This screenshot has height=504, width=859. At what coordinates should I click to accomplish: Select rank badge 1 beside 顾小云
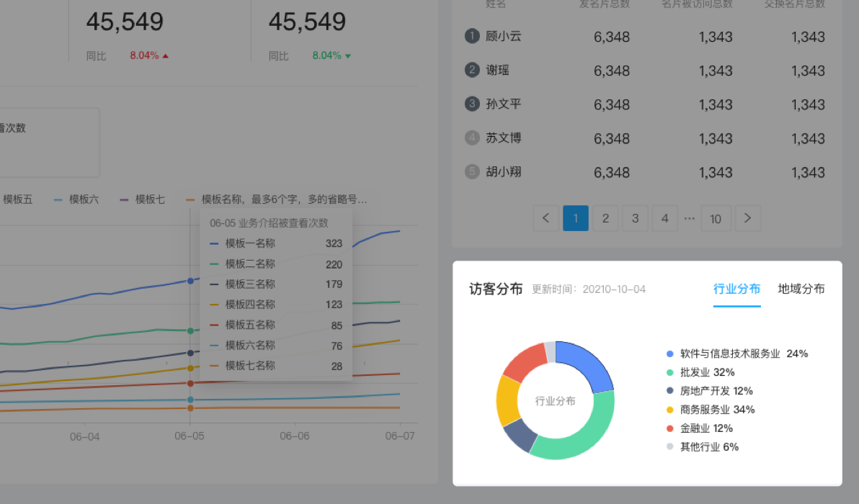pyautogui.click(x=472, y=36)
